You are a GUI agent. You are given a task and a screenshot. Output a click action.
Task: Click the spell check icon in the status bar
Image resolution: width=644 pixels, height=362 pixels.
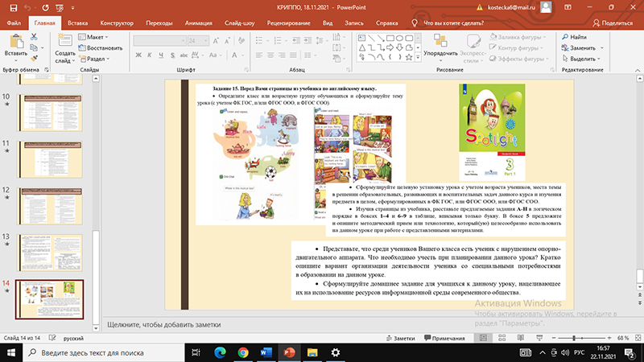click(x=52, y=338)
